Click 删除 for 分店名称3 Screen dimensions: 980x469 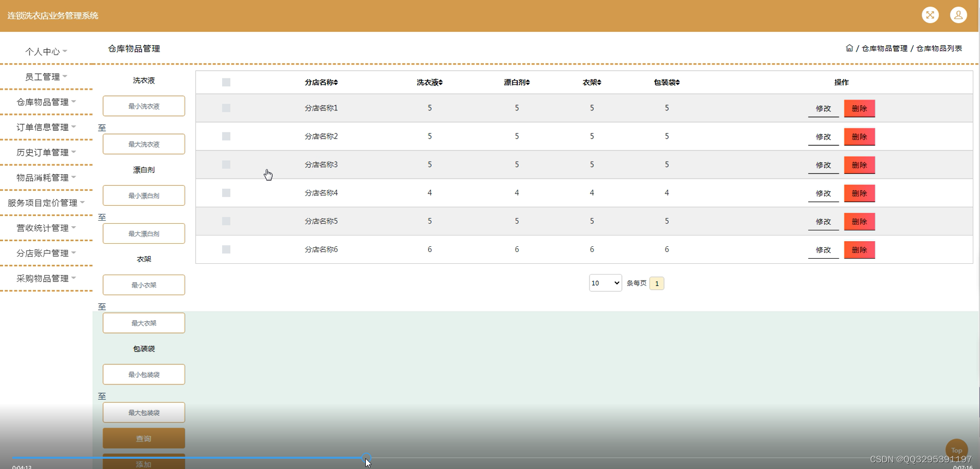point(859,165)
